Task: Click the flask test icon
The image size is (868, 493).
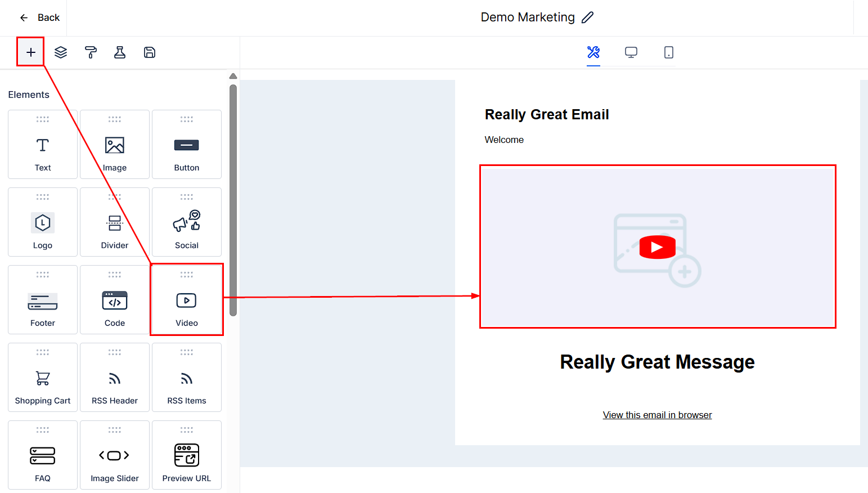Action: point(120,52)
